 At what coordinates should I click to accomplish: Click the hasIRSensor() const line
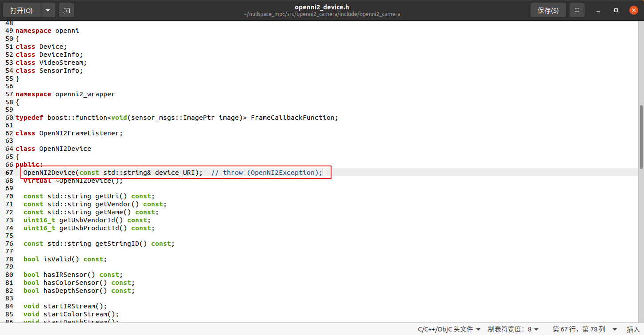pyautogui.click(x=73, y=275)
